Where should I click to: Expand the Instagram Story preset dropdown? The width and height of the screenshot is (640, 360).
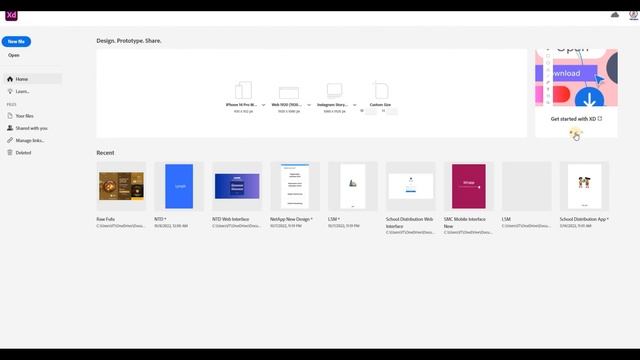point(354,105)
